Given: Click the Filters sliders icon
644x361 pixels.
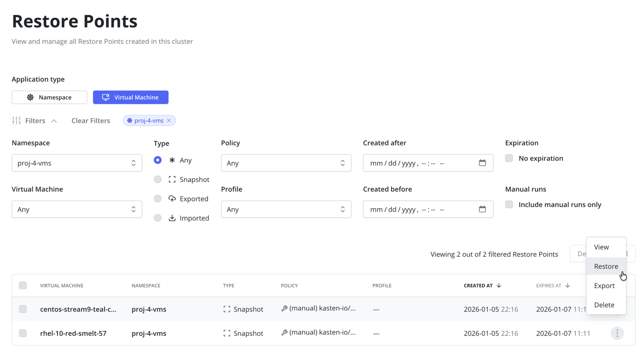Looking at the screenshot, I should tap(16, 121).
